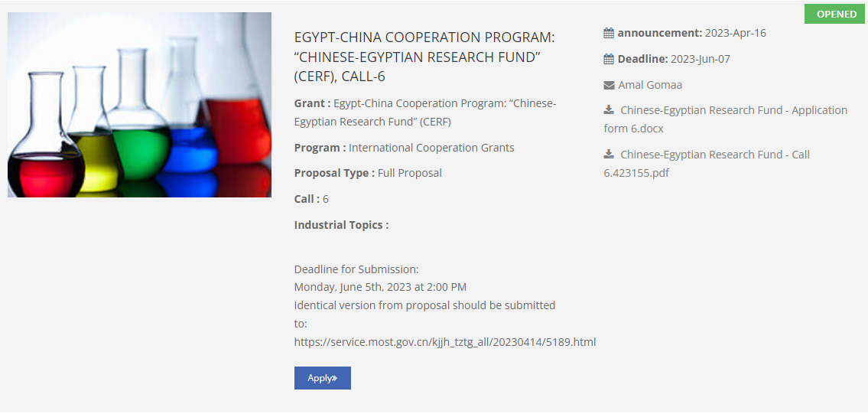Click the International Cooperation Grants program text

click(431, 148)
